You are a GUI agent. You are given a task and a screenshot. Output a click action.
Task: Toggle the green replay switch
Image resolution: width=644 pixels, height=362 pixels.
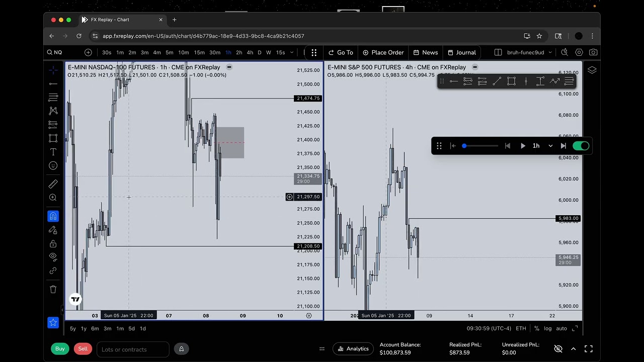click(x=581, y=146)
